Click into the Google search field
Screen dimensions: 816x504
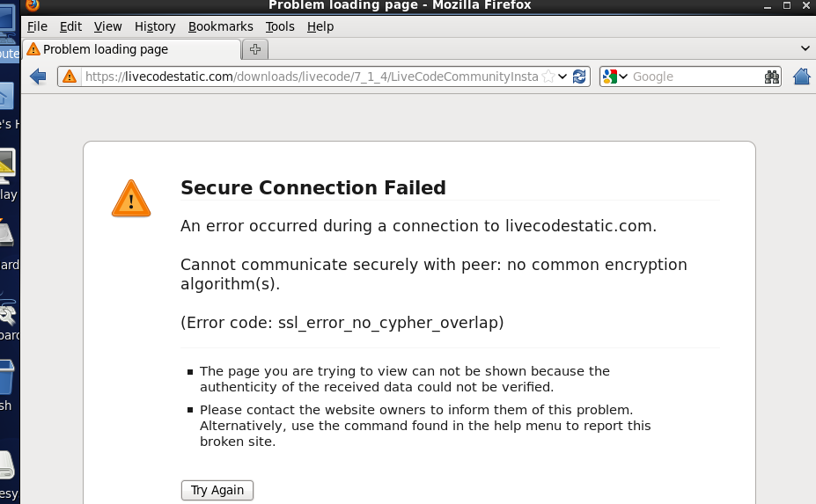click(695, 77)
